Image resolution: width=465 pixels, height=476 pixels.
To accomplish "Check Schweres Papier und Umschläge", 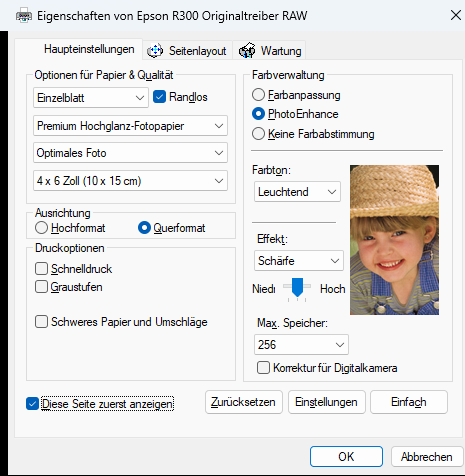I will pyautogui.click(x=41, y=322).
